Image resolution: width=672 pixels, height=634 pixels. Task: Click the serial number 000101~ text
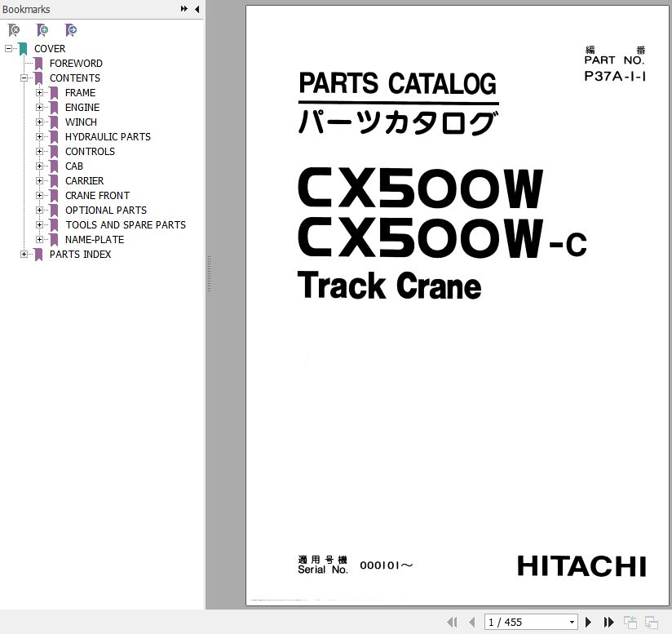(386, 565)
